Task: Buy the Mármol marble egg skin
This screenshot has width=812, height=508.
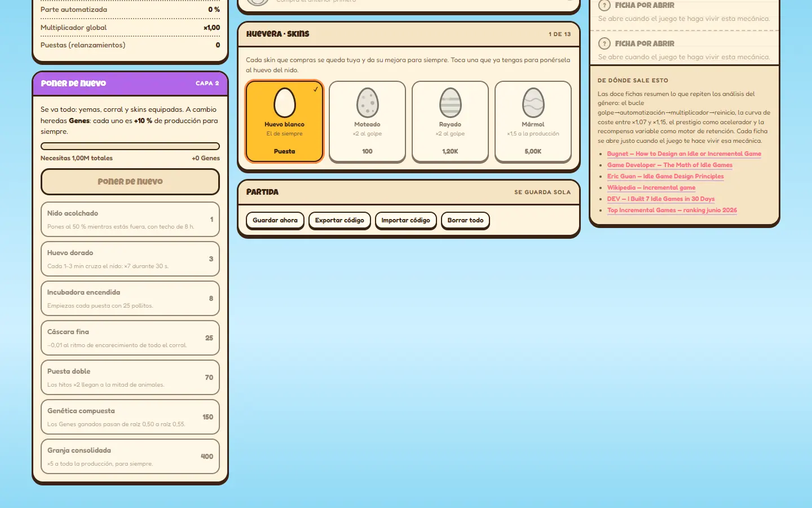Action: coord(533,121)
